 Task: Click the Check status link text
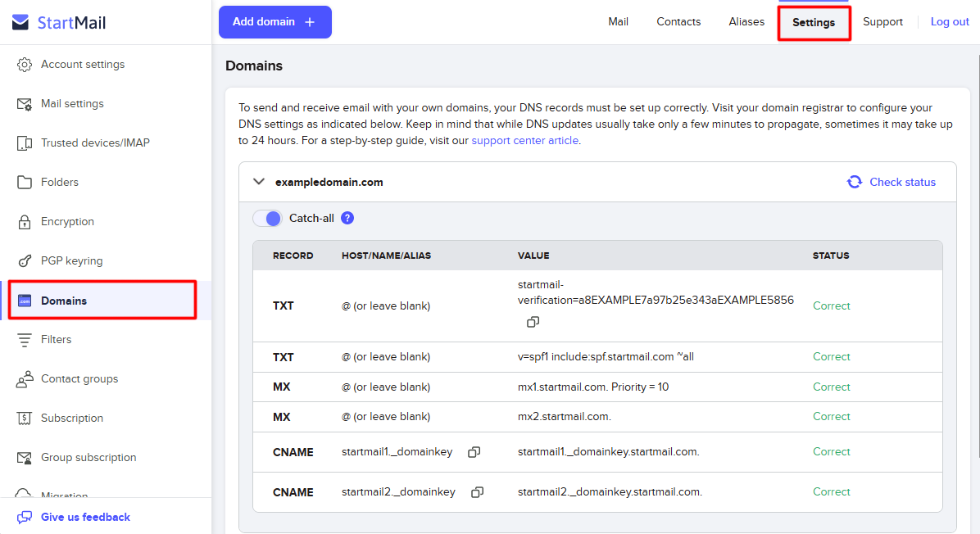pos(902,182)
